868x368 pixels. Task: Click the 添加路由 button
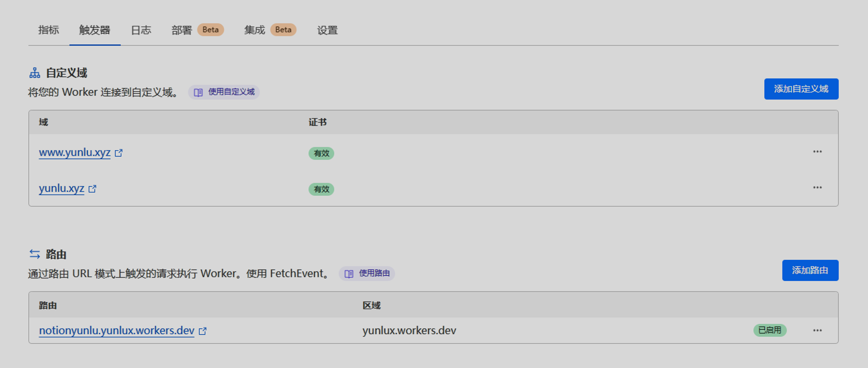810,270
